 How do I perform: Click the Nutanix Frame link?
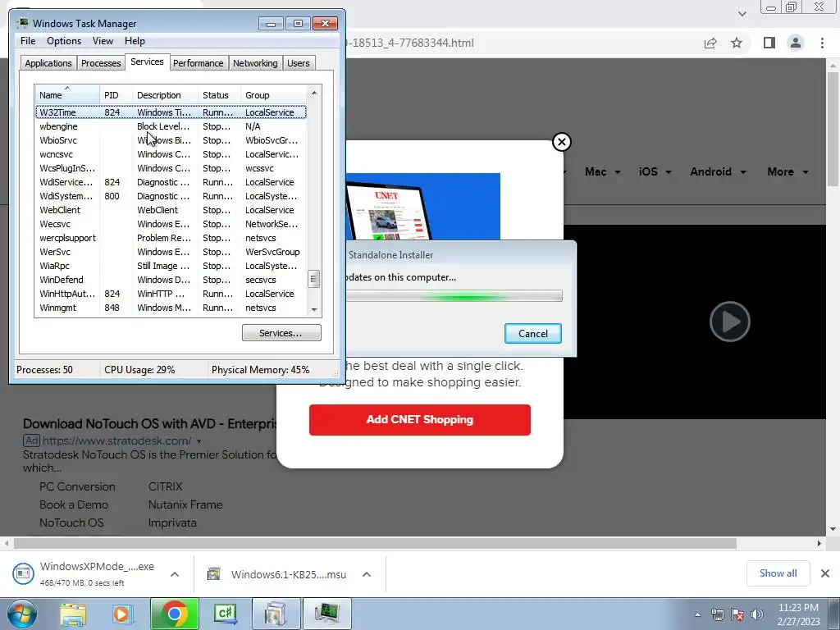185,504
